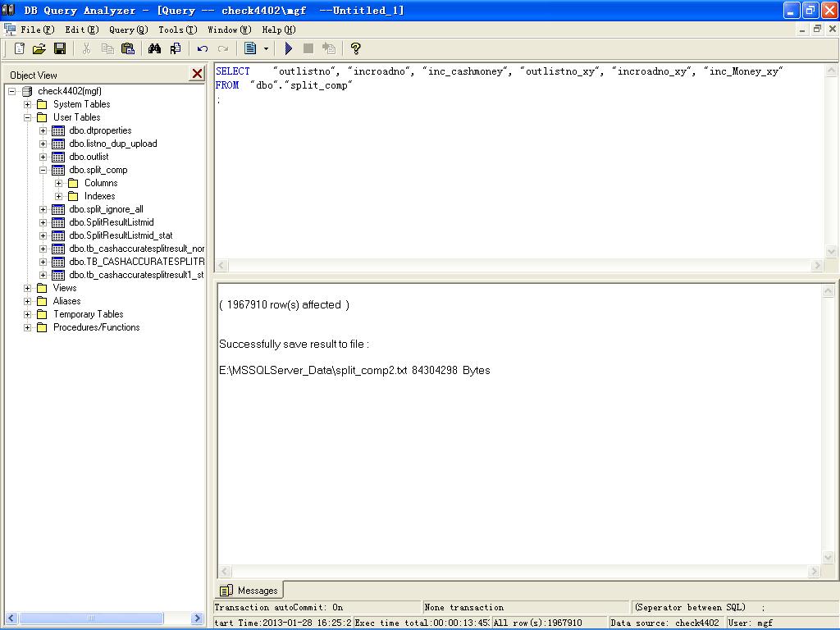This screenshot has width=840, height=630.
Task: Click the dbo.split_comp table icon
Action: click(x=58, y=171)
